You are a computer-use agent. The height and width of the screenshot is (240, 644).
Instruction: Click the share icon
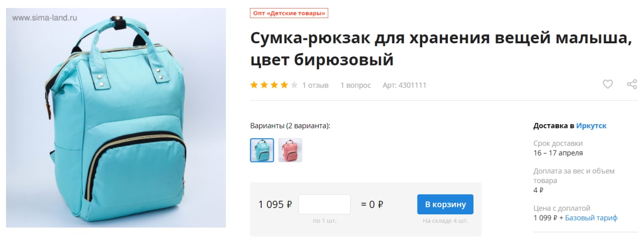click(x=632, y=85)
